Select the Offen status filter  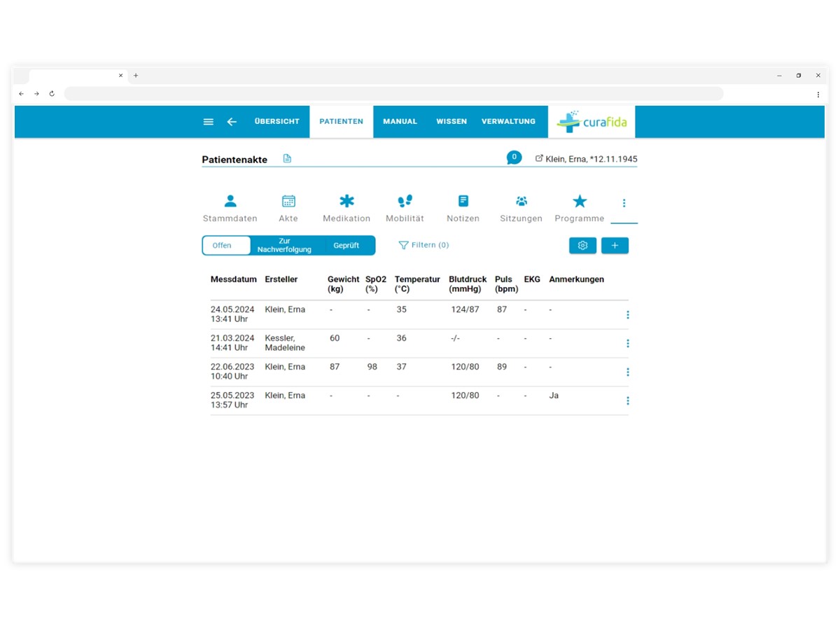(222, 246)
